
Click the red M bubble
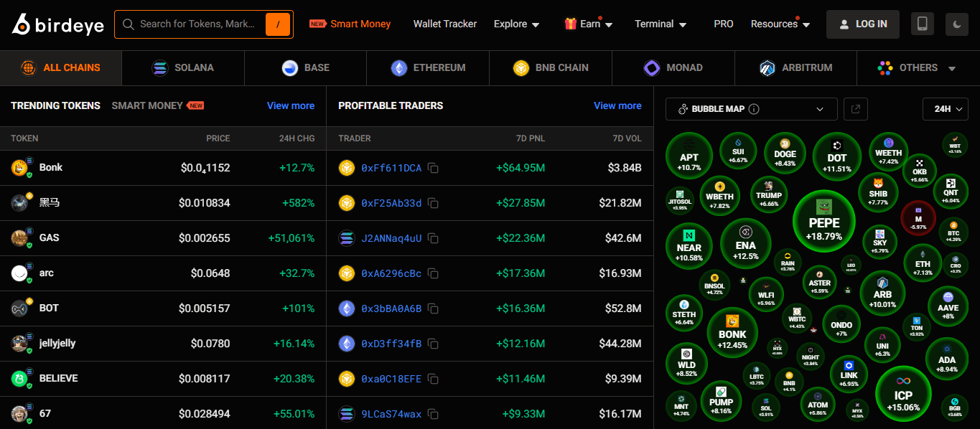coord(918,219)
